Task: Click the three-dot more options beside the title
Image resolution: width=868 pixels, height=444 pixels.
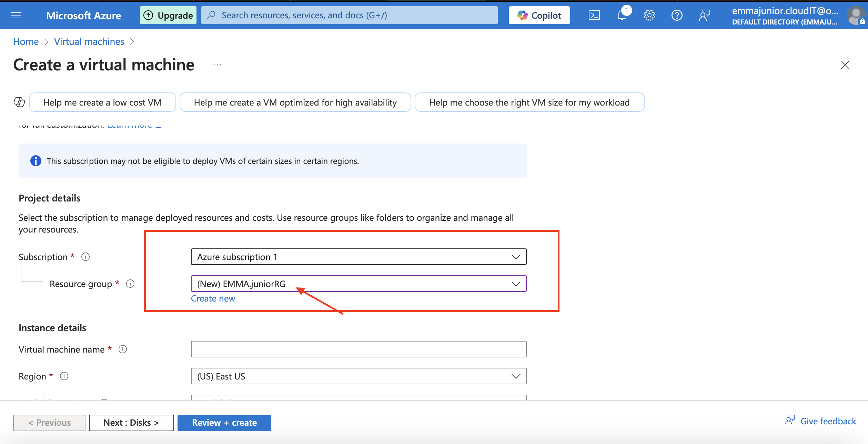Action: [x=217, y=65]
